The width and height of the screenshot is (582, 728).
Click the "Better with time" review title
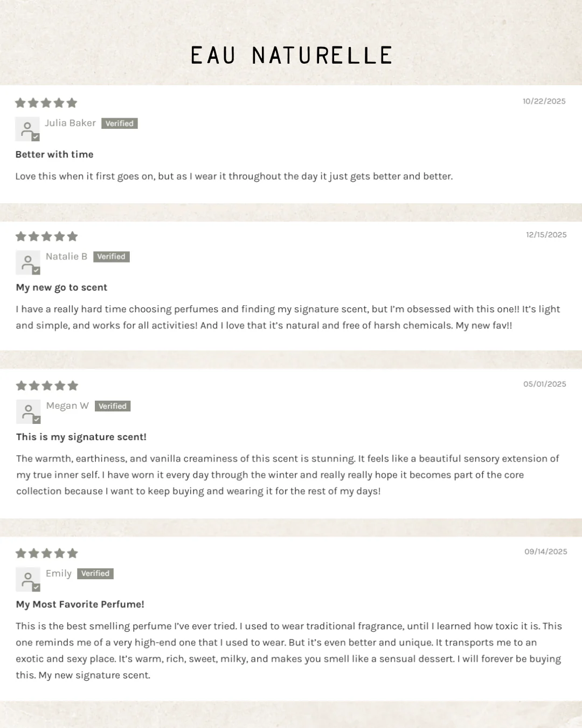(x=54, y=154)
